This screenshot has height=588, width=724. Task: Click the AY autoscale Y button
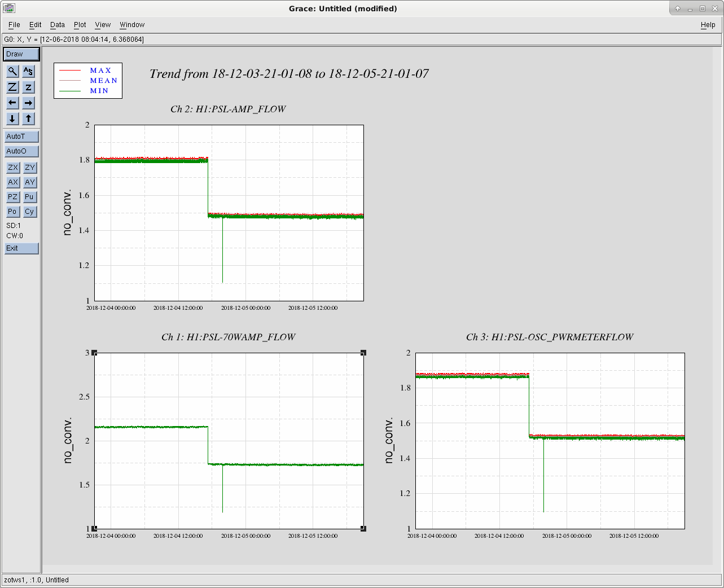click(x=29, y=182)
